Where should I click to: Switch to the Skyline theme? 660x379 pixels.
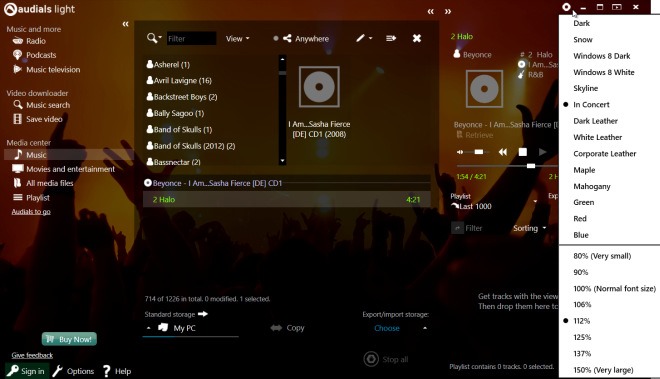click(x=585, y=88)
